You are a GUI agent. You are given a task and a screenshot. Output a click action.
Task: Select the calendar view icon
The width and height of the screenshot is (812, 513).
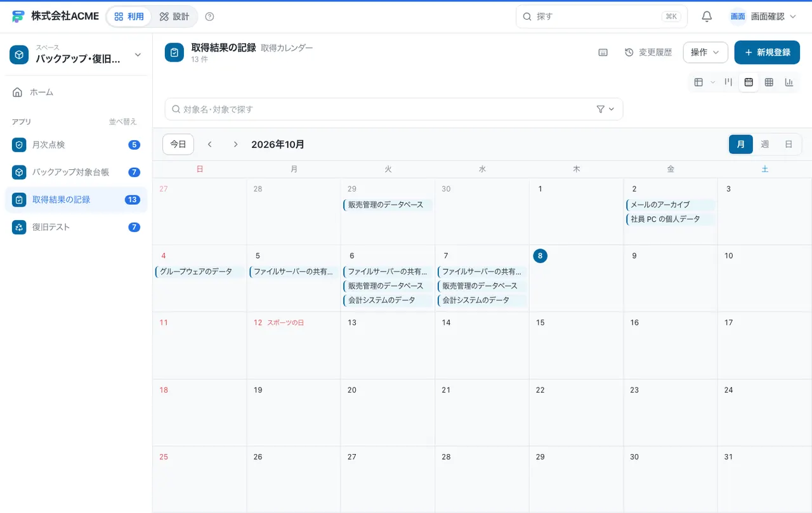pos(749,82)
